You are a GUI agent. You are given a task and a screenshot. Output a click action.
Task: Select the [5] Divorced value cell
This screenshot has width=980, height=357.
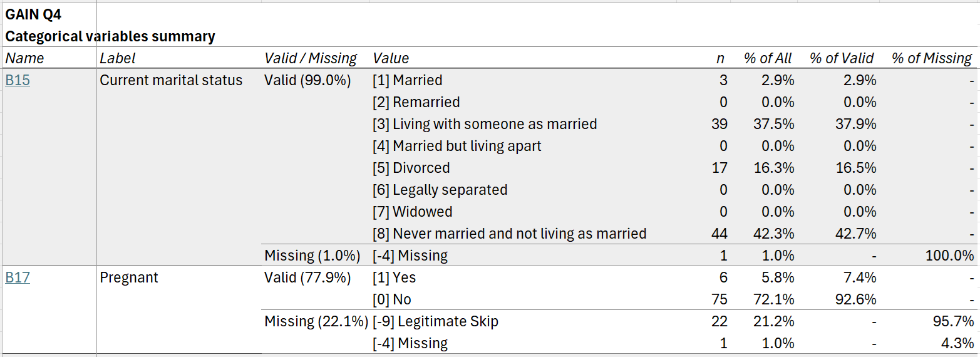[x=411, y=168]
